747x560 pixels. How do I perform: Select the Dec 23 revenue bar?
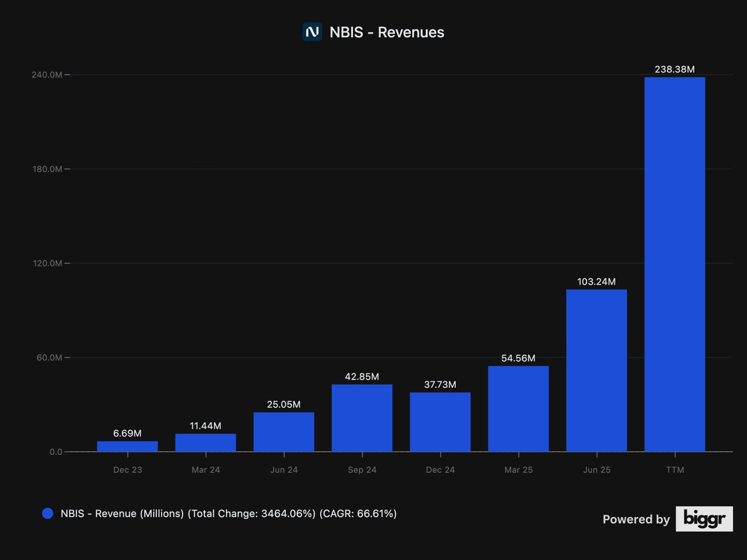[x=128, y=446]
